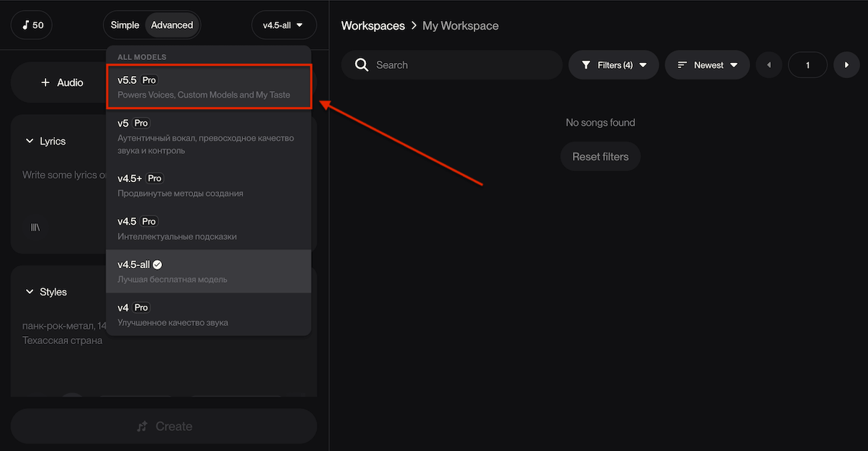Viewport: 868px width, 451px height.
Task: Switch to Simple mode
Action: [125, 25]
